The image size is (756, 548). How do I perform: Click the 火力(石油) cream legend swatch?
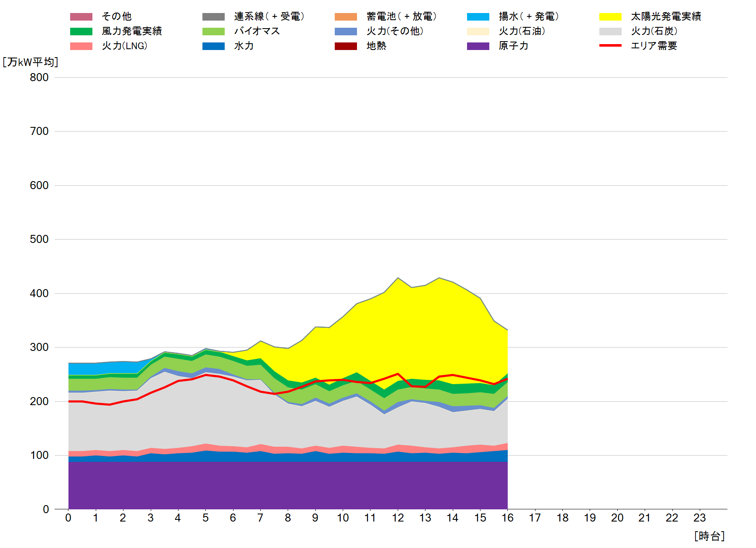pos(478,32)
